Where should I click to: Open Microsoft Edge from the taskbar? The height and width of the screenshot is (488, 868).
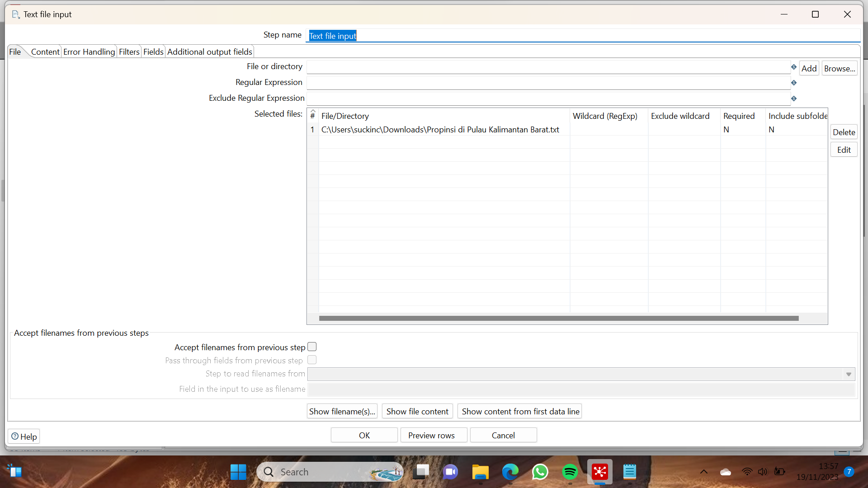click(x=510, y=472)
